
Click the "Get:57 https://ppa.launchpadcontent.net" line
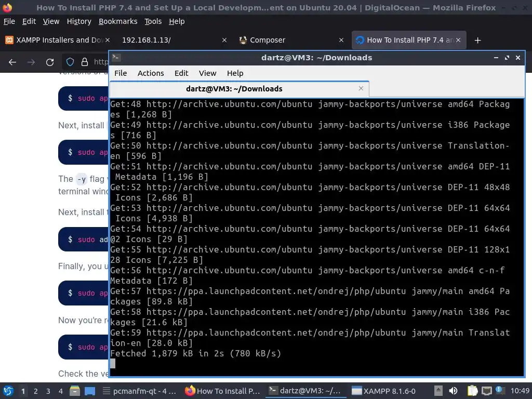[x=310, y=297]
